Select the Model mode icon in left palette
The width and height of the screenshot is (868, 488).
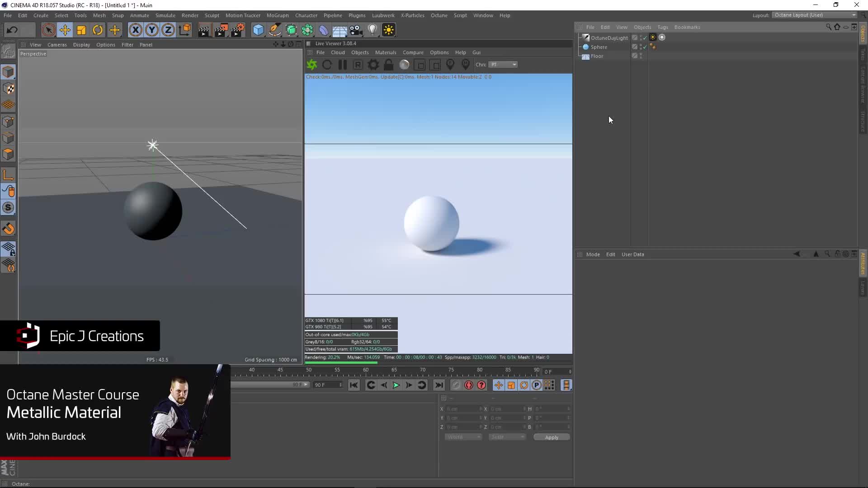(8, 72)
